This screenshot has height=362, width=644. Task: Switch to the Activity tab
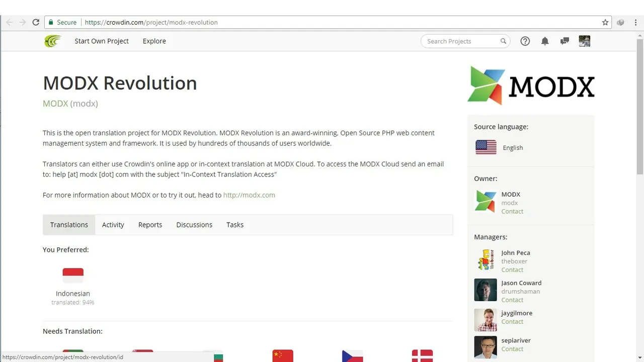click(x=113, y=225)
